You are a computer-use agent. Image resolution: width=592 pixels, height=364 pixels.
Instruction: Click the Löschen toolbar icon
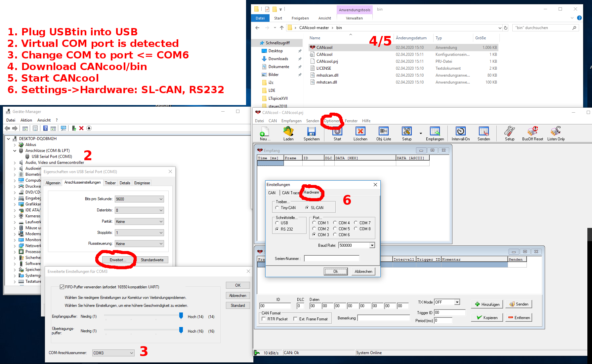360,133
